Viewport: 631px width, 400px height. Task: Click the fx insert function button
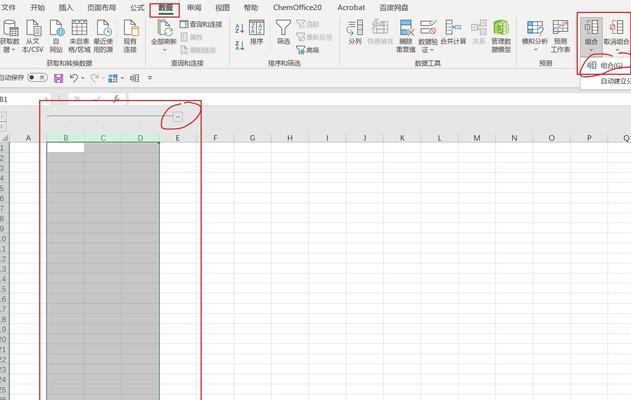[x=116, y=99]
